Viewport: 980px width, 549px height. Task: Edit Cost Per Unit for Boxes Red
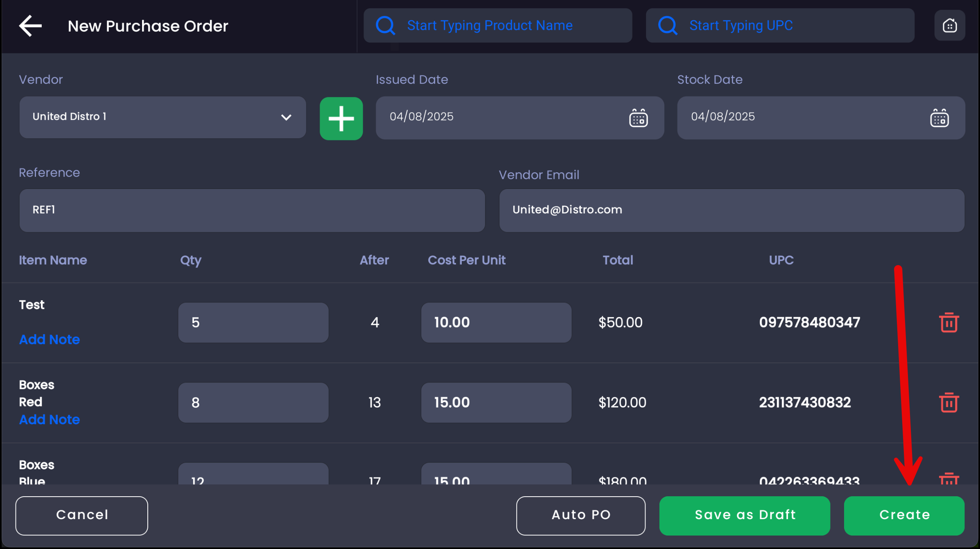pyautogui.click(x=496, y=403)
